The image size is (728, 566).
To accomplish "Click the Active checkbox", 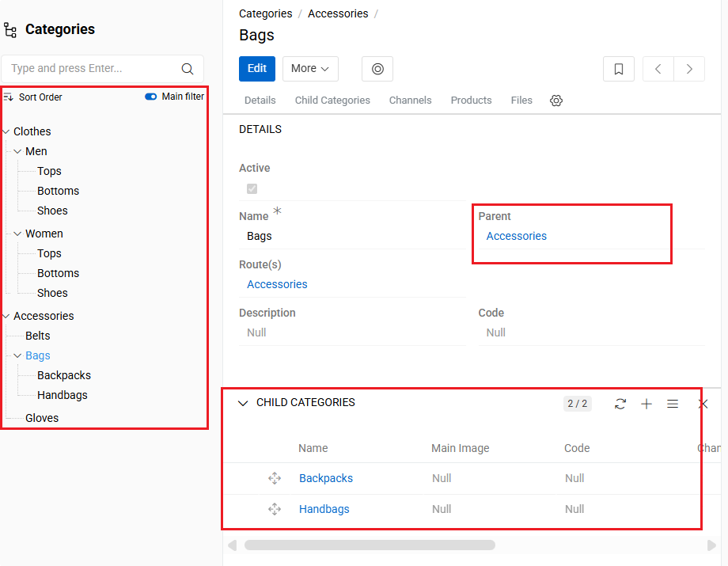I will (252, 188).
